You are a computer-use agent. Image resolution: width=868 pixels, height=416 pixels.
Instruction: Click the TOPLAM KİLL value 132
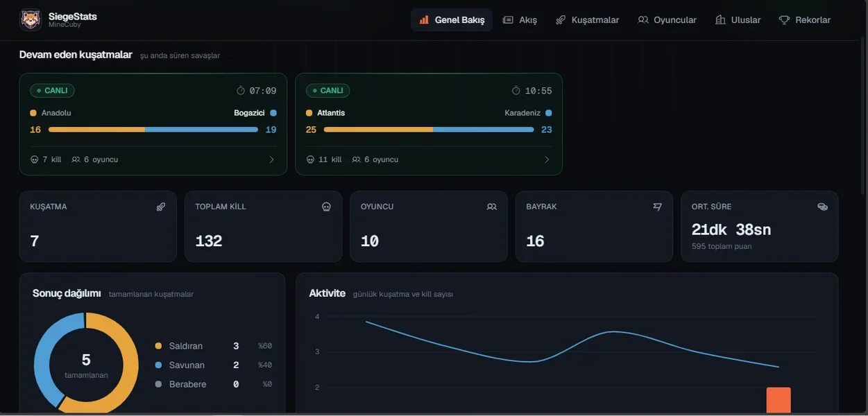(x=209, y=241)
